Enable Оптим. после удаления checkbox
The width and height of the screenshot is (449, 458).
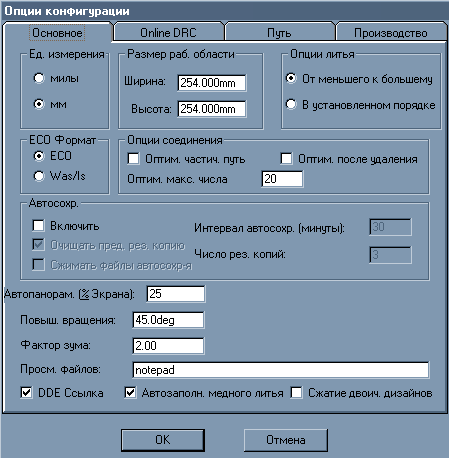(x=286, y=159)
